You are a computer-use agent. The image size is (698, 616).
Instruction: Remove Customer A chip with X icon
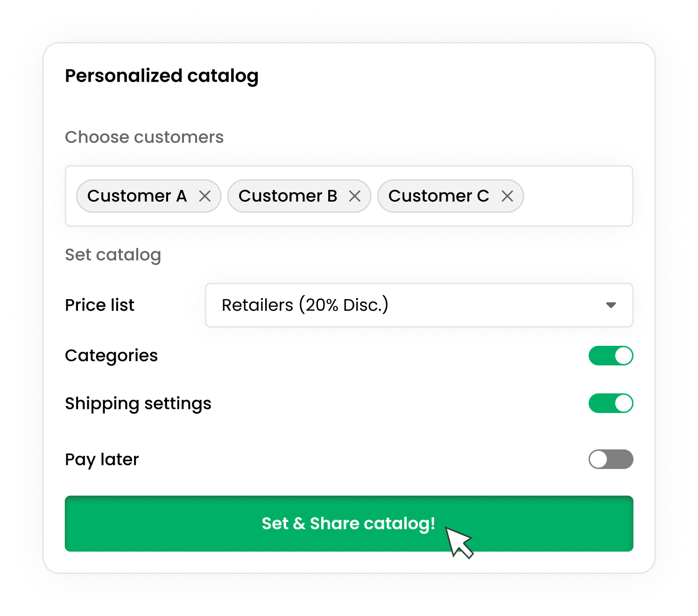[204, 196]
